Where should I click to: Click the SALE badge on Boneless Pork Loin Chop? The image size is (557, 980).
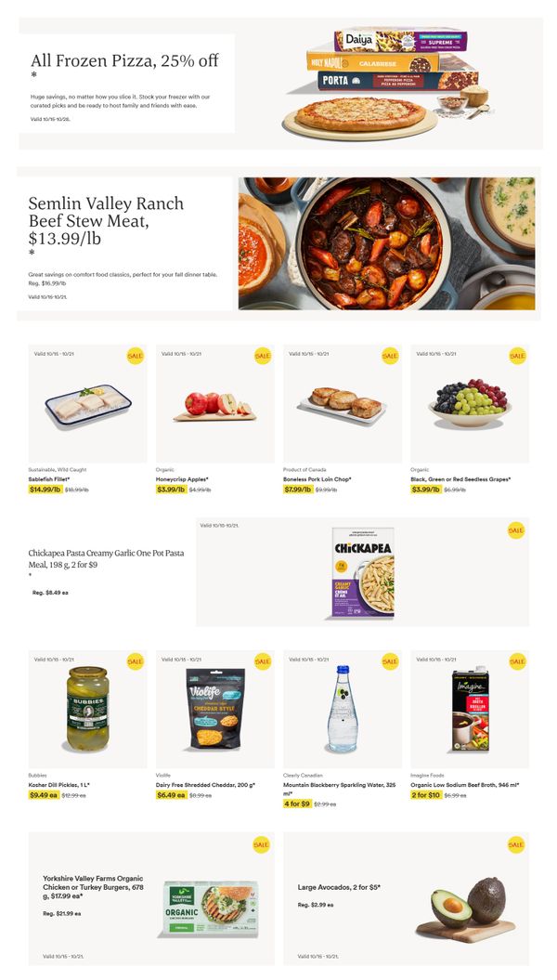pyautogui.click(x=390, y=356)
